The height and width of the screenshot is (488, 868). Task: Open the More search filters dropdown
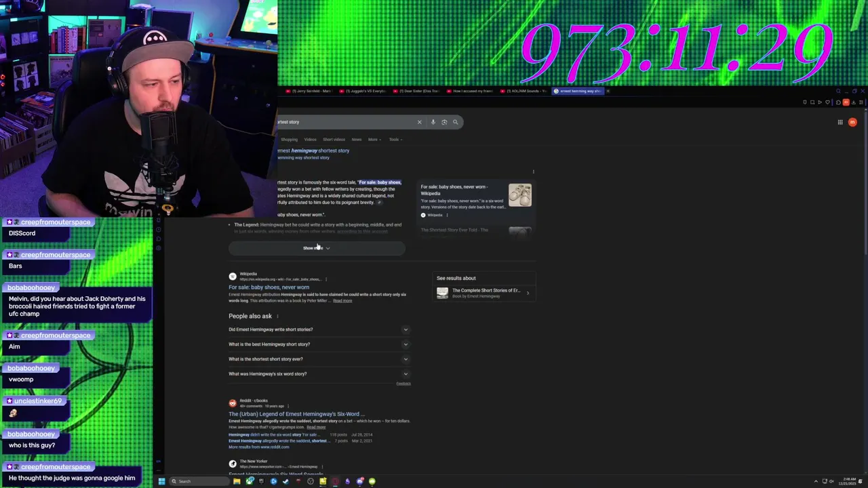(x=374, y=140)
